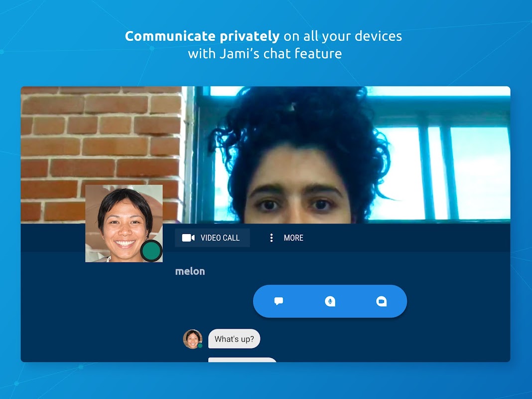Select the voice message microphone icon
Image resolution: width=532 pixels, height=399 pixels.
[330, 301]
